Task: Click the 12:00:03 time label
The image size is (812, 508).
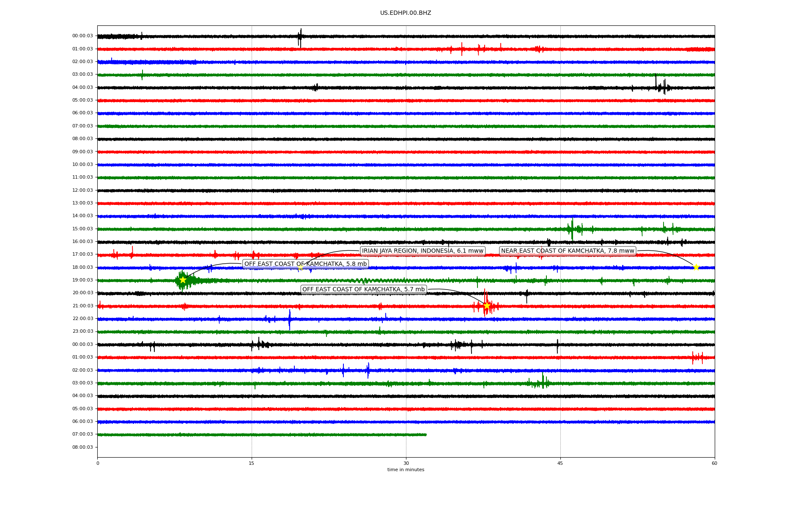Action: (x=82, y=190)
